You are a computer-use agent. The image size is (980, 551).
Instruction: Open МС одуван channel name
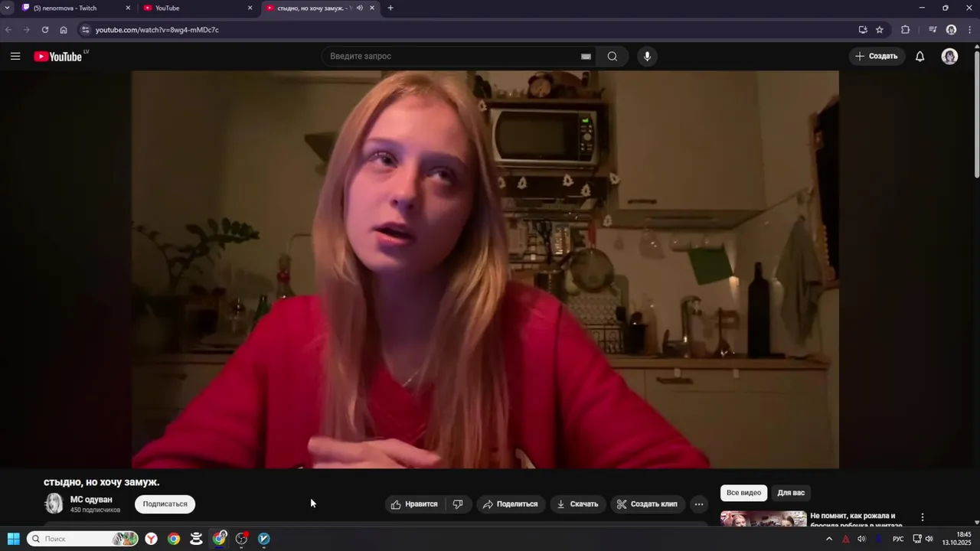(91, 500)
